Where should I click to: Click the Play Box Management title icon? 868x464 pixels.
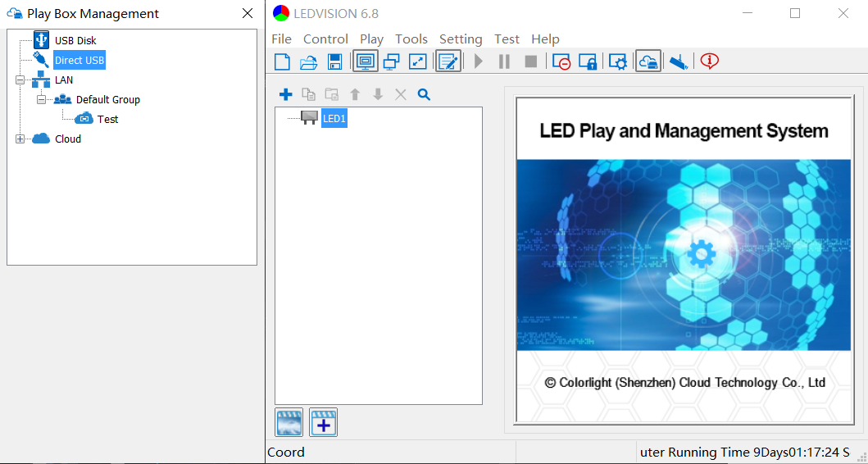click(15, 14)
